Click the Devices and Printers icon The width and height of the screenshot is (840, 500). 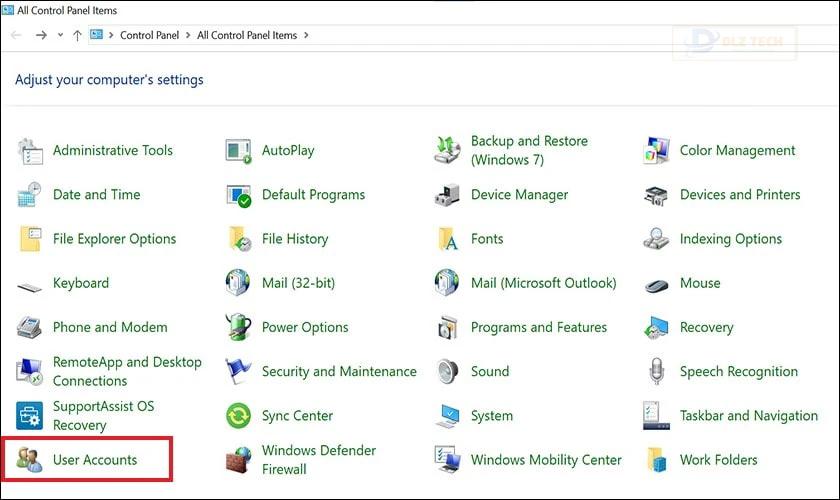pos(656,196)
